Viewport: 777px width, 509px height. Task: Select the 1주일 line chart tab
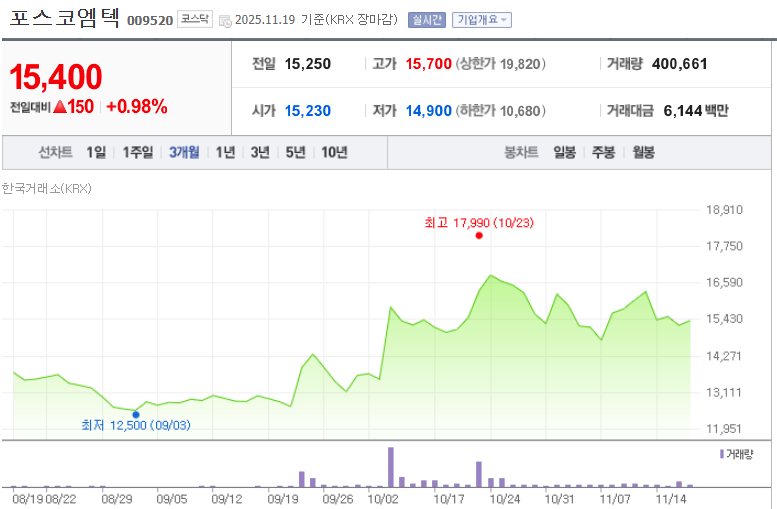coord(138,152)
